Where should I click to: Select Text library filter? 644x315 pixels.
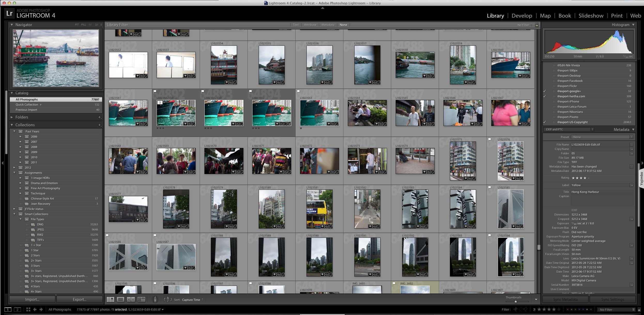[296, 25]
